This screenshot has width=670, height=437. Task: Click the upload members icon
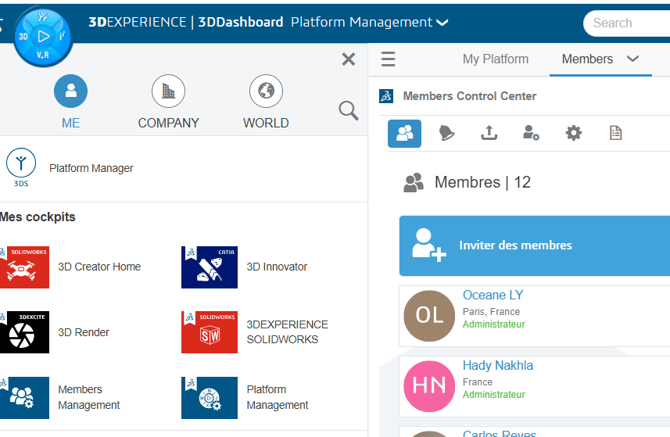[489, 133]
